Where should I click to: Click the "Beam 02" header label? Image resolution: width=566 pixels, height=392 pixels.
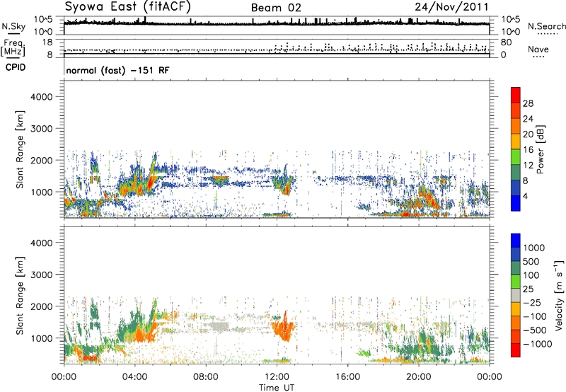coord(276,8)
